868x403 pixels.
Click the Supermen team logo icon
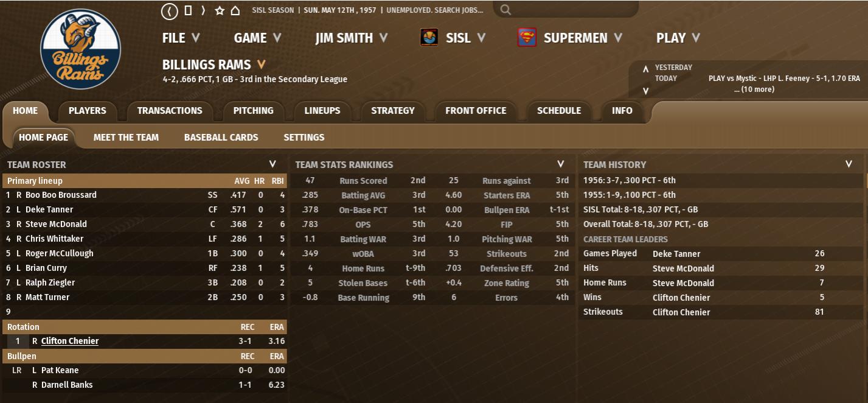tap(527, 38)
